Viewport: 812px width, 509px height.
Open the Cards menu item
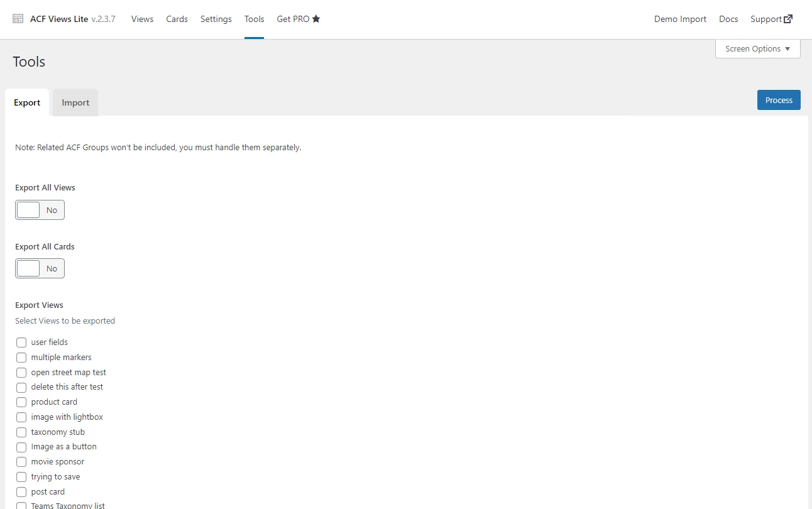[x=177, y=19]
